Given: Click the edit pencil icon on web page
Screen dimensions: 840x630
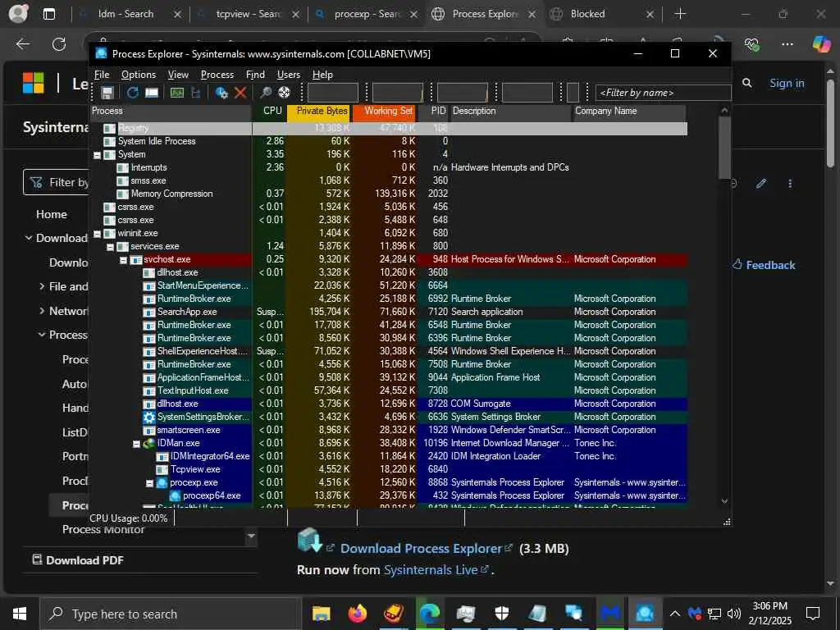Looking at the screenshot, I should [761, 184].
